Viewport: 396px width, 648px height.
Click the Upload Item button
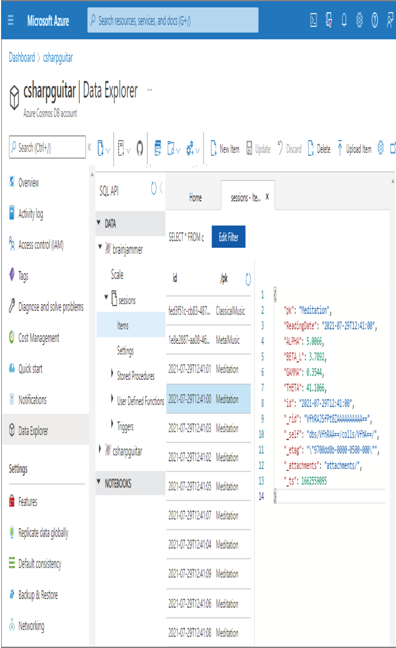[x=354, y=148]
